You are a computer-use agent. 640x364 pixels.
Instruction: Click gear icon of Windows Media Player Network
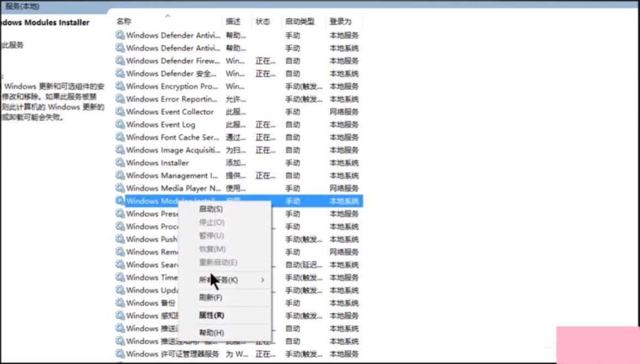[x=120, y=188]
